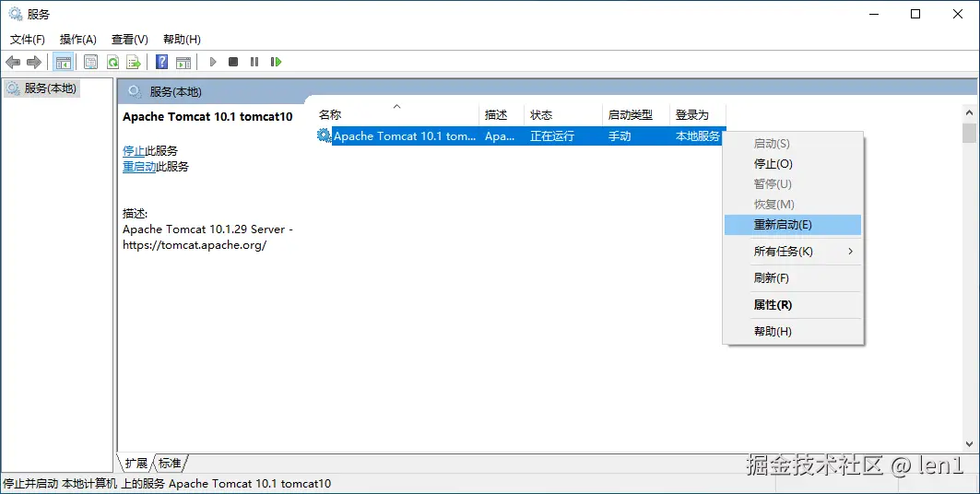Click the Restart Service toolbar icon

[x=276, y=62]
